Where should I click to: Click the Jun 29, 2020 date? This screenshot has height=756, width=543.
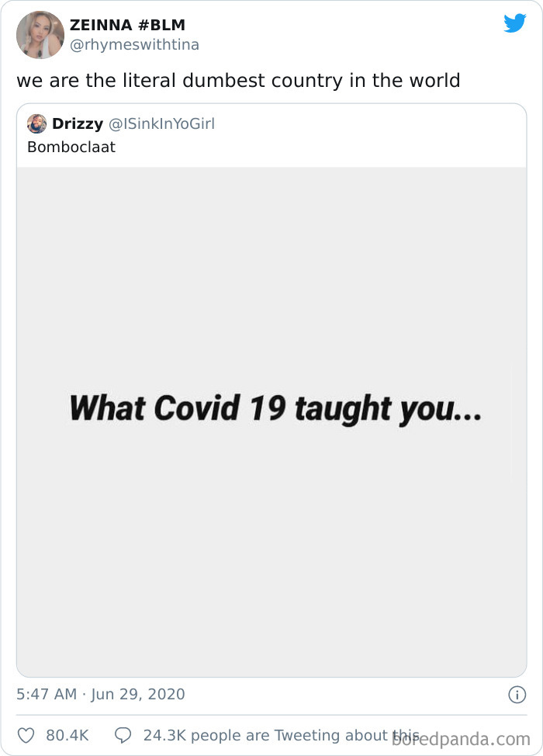pos(138,695)
